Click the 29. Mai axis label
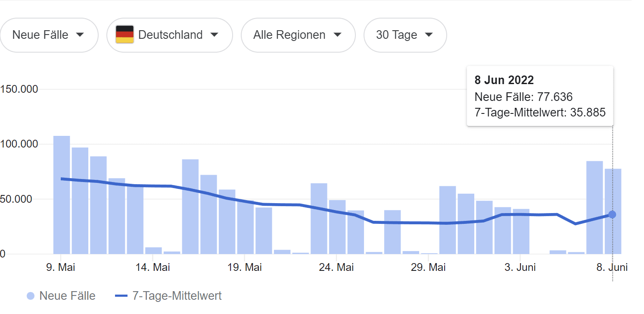 [429, 267]
